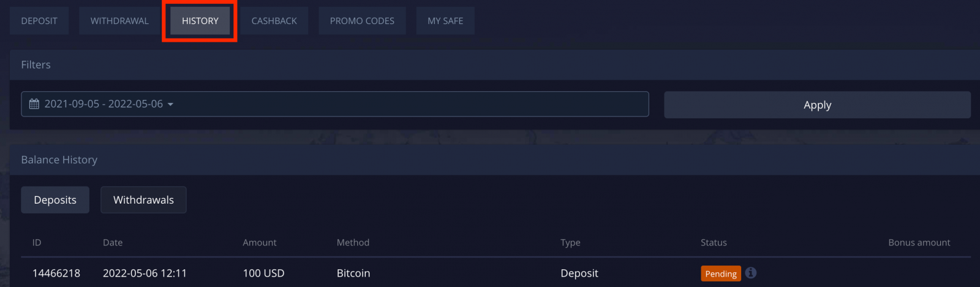
Task: Click the Bonus amount column header
Action: click(x=919, y=242)
